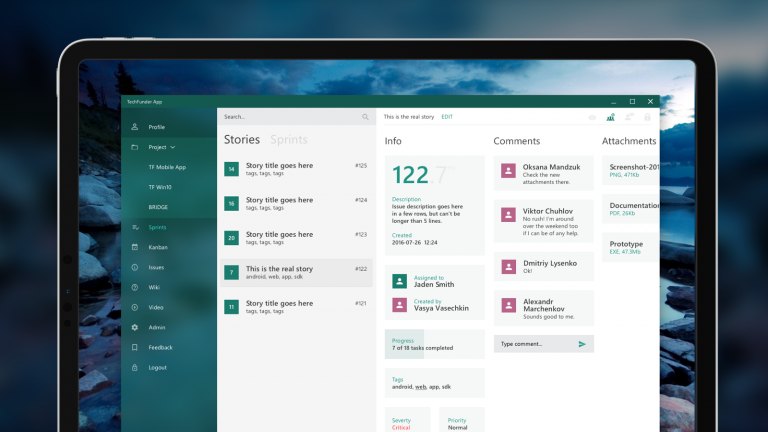Click the search magnifier icon

[365, 117]
